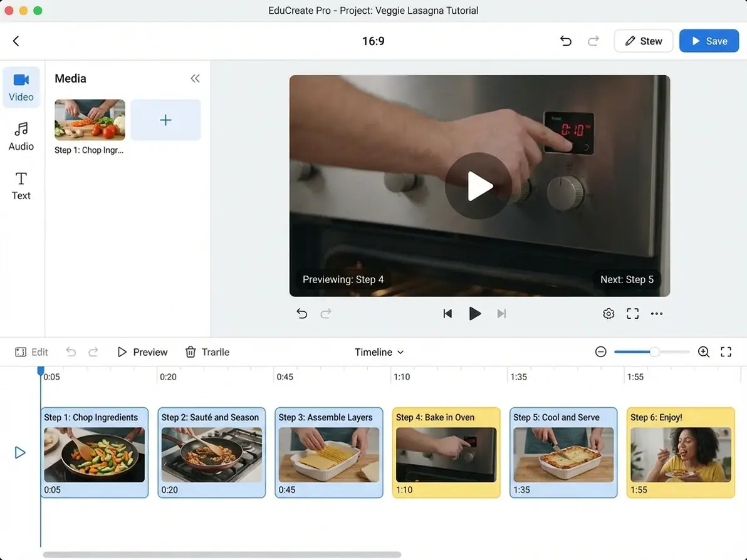
Task: Open the Timeline view dropdown
Action: click(379, 351)
